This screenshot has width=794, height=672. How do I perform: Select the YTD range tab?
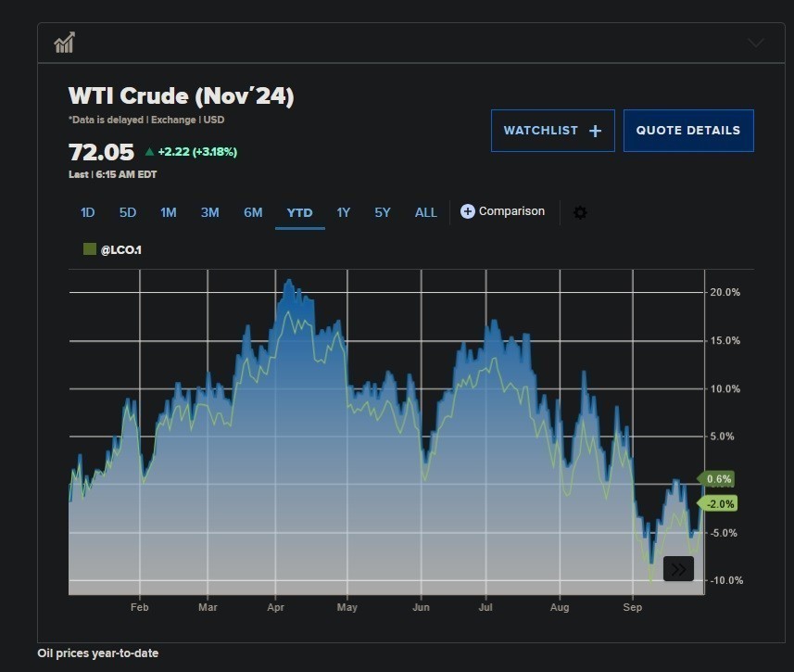point(299,212)
